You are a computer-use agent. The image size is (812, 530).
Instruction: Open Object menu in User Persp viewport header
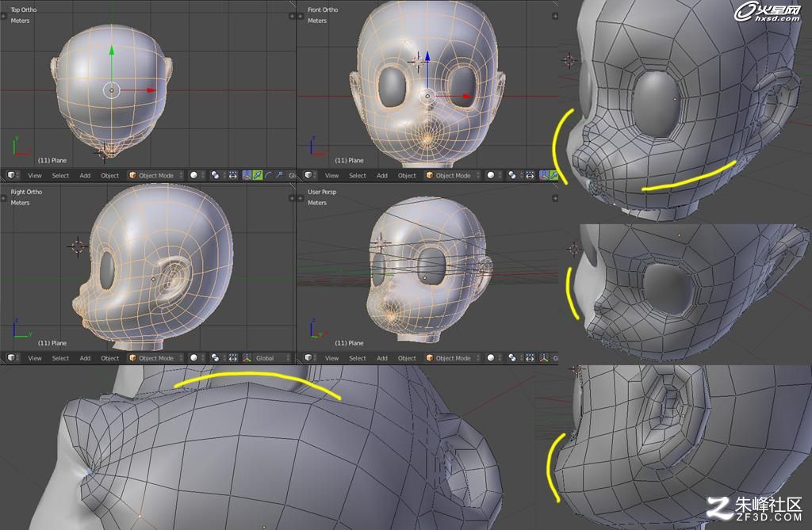(x=407, y=357)
